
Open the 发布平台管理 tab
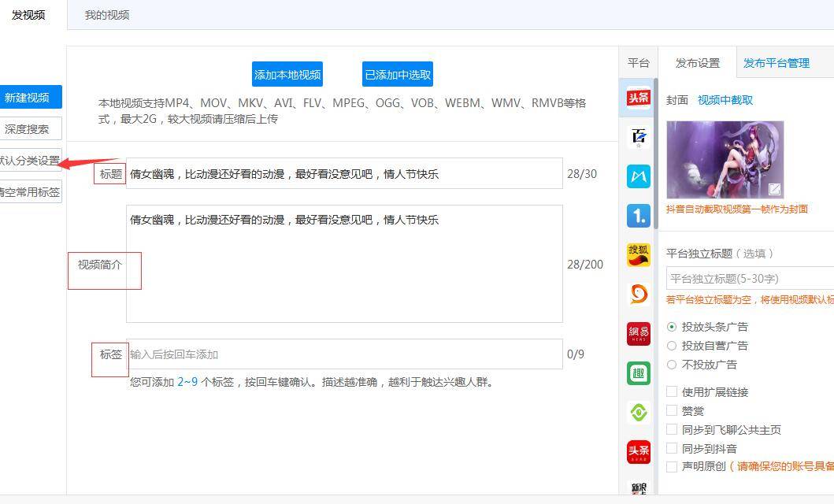776,63
